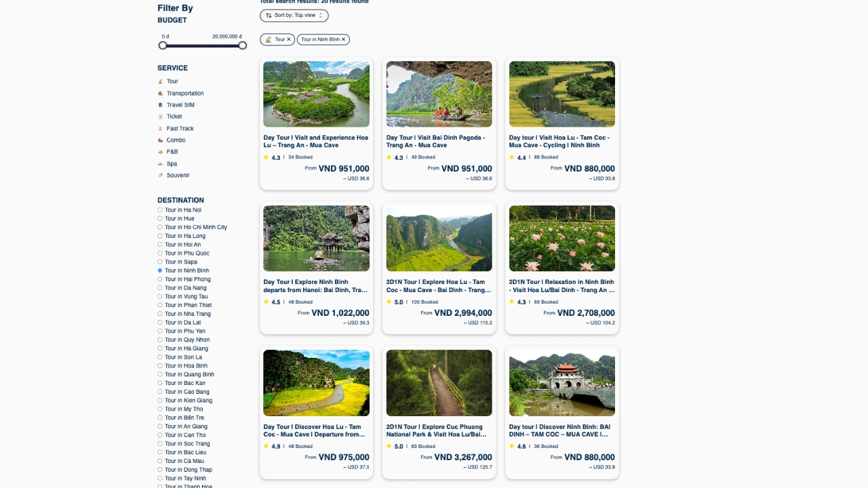The image size is (868, 488).
Task: Select the F&B service icon
Action: [161, 151]
